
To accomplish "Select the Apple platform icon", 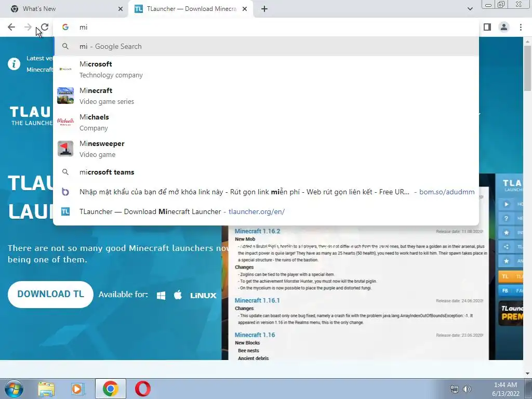I will click(178, 295).
